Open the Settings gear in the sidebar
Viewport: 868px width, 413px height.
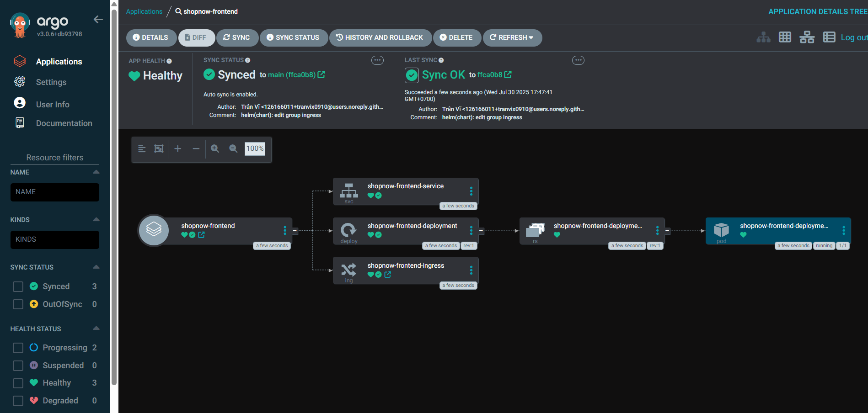point(20,82)
